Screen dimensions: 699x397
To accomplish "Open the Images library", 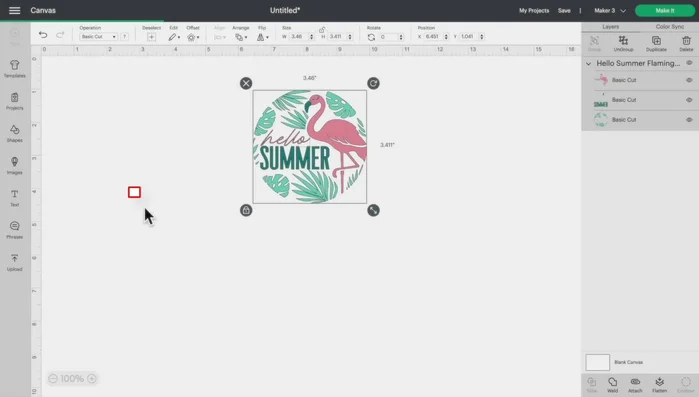I will click(14, 165).
